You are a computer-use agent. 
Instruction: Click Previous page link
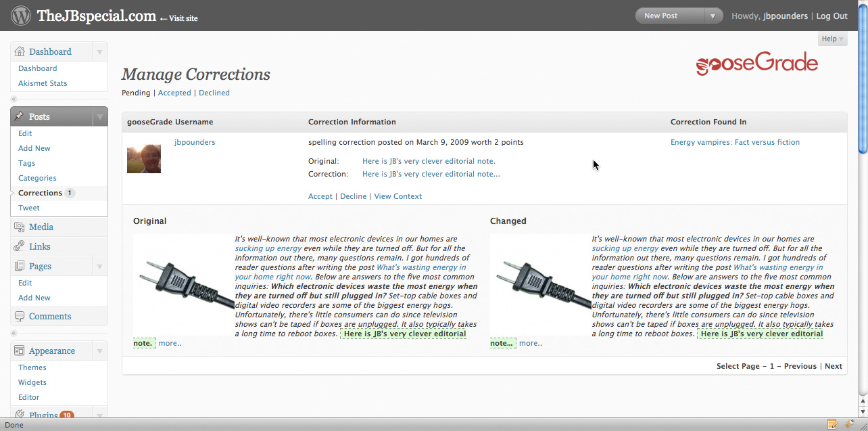800,366
